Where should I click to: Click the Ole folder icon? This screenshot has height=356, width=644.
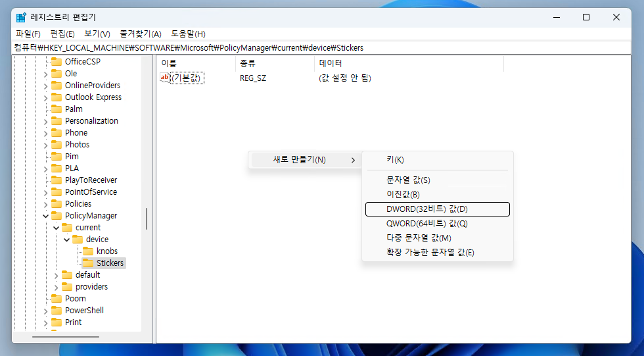click(57, 74)
